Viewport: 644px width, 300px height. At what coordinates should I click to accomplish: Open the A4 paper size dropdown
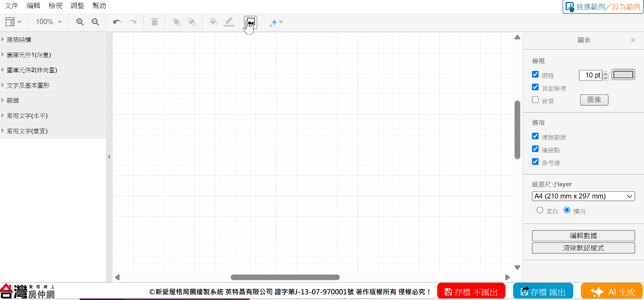pos(583,196)
